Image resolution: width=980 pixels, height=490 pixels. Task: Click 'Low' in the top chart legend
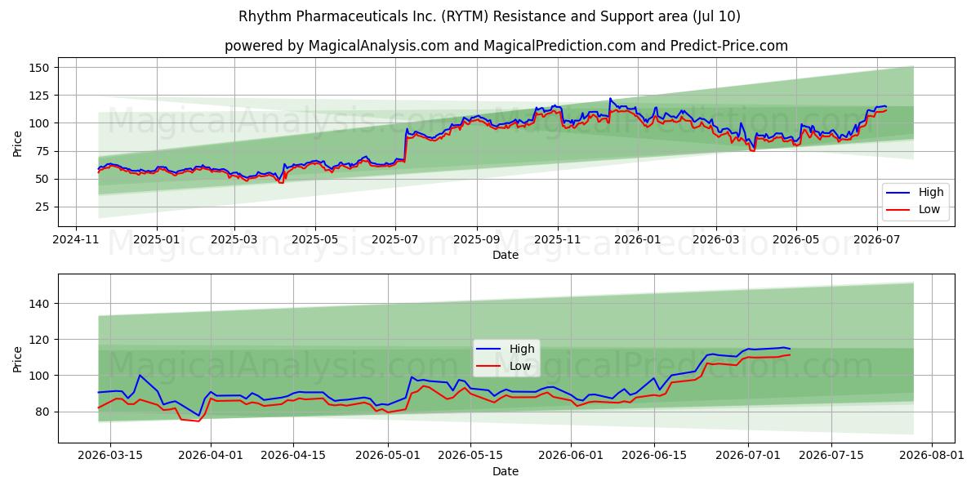[929, 209]
